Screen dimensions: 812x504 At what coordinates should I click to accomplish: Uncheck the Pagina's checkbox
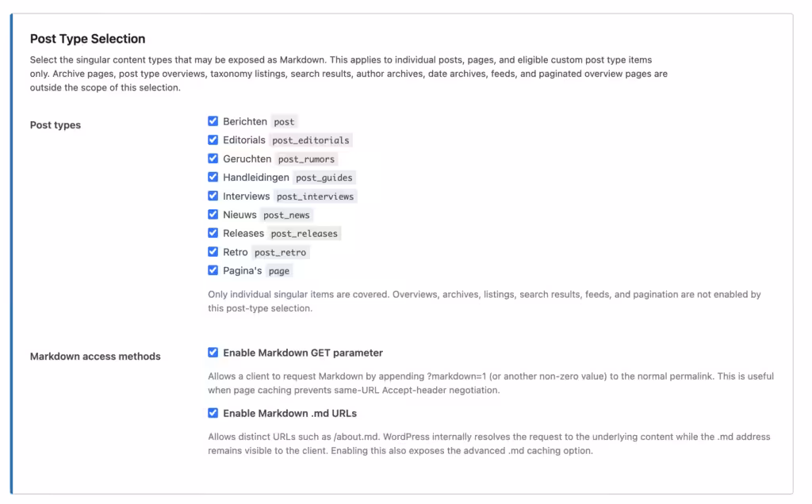click(213, 270)
